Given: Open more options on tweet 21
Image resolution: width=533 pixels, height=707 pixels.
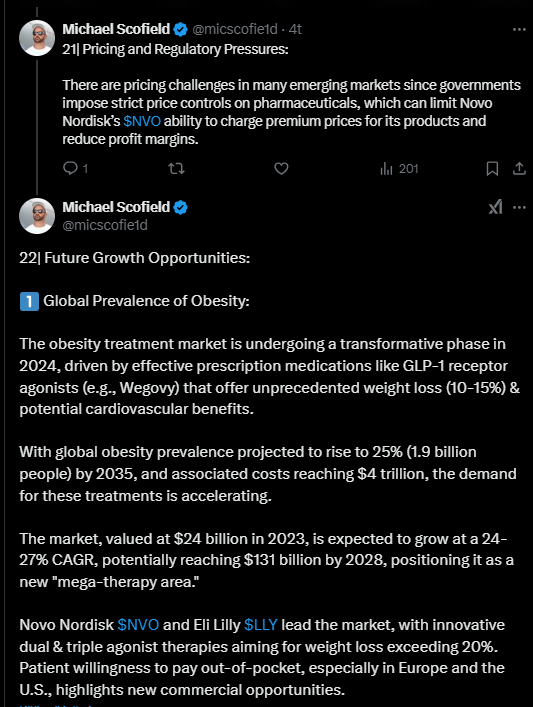Looking at the screenshot, I should (519, 29).
